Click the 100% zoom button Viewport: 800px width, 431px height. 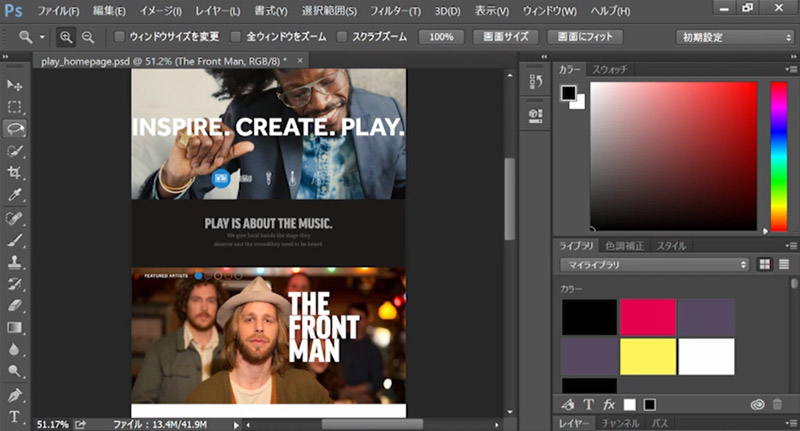[441, 37]
